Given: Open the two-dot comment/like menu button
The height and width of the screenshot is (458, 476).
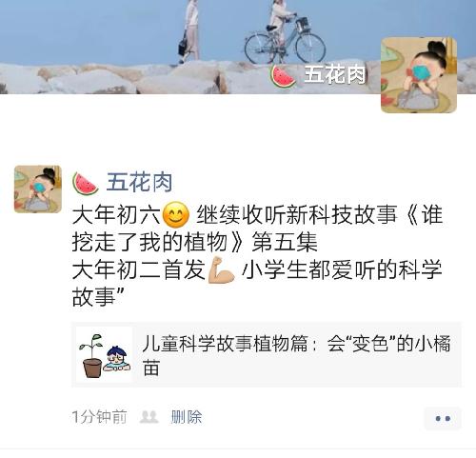Looking at the screenshot, I should [x=443, y=418].
